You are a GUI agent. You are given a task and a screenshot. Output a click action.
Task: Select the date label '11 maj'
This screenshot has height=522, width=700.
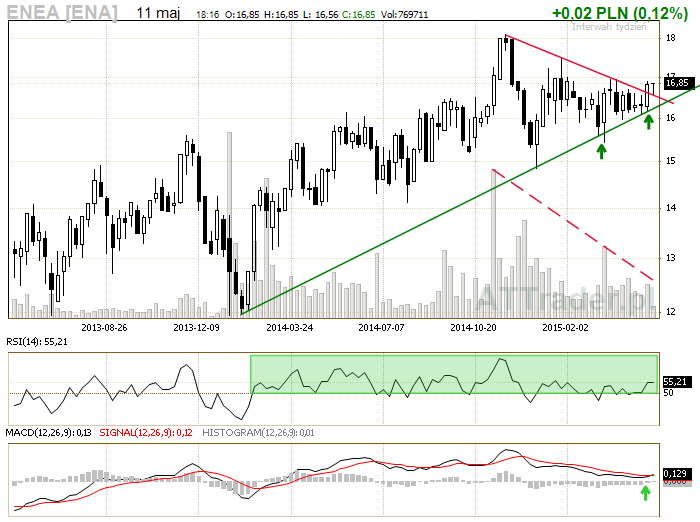(158, 13)
